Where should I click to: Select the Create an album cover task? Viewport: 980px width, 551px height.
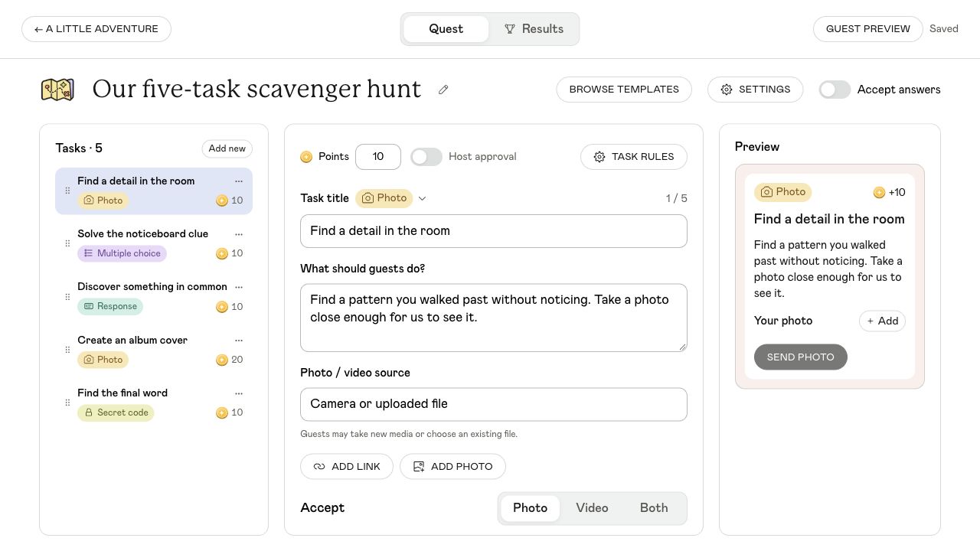click(154, 350)
